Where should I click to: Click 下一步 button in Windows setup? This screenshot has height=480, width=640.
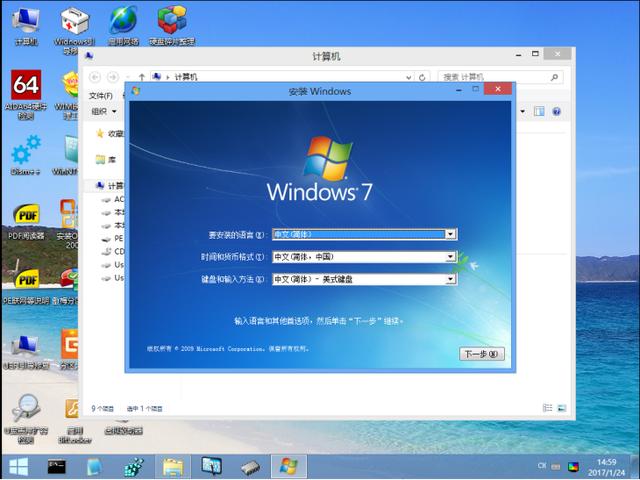[482, 354]
